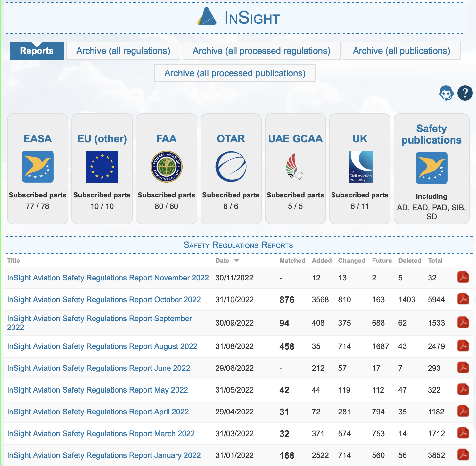The image size is (476, 466).
Task: Click the EASA card heading
Action: tap(37, 138)
